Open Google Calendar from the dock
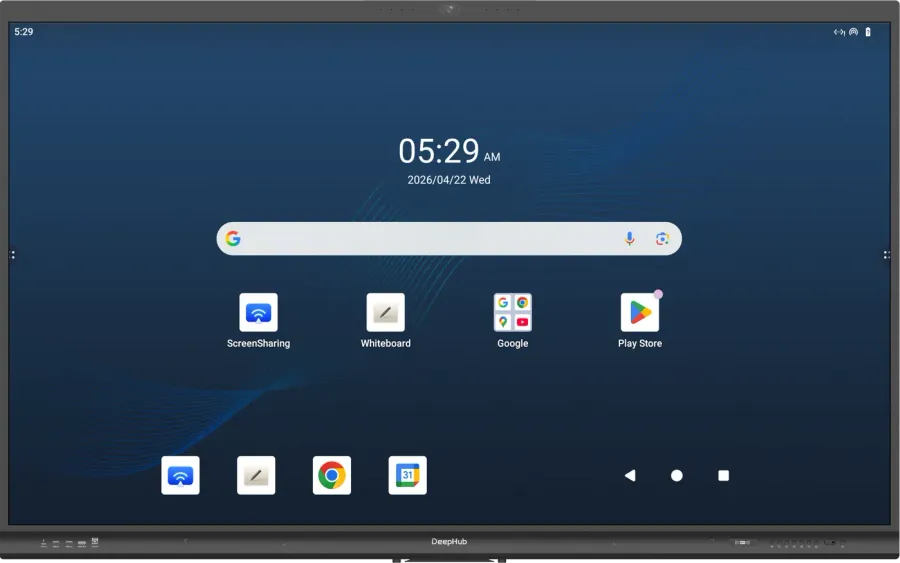 tap(408, 475)
